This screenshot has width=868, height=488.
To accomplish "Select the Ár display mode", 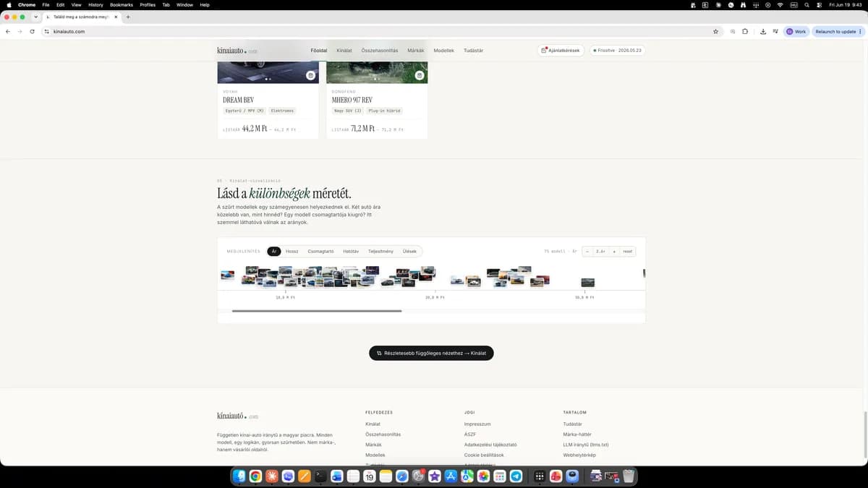I will coord(274,252).
